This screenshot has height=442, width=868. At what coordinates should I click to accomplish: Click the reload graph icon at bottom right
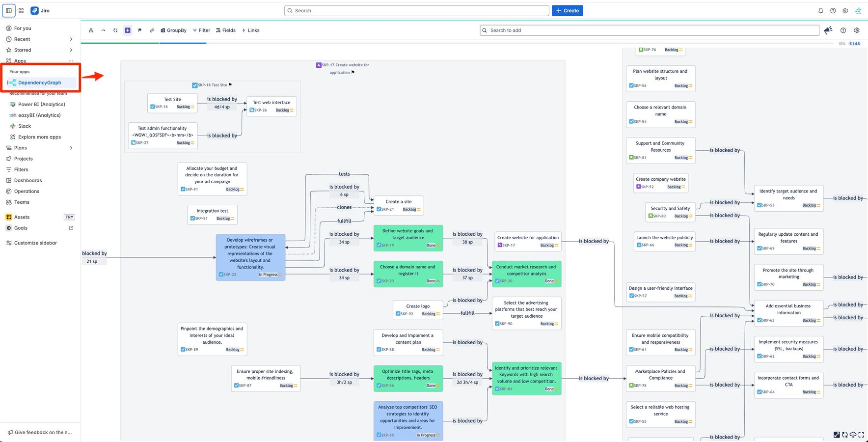(x=845, y=435)
